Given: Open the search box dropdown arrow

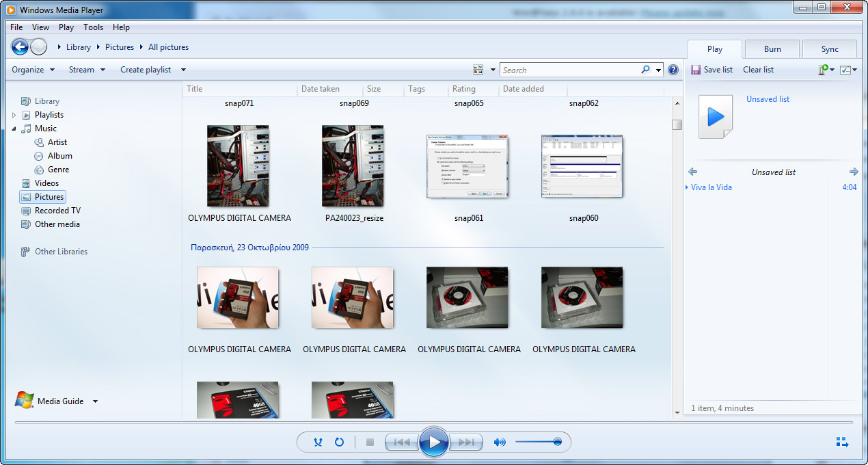Looking at the screenshot, I should click(659, 70).
